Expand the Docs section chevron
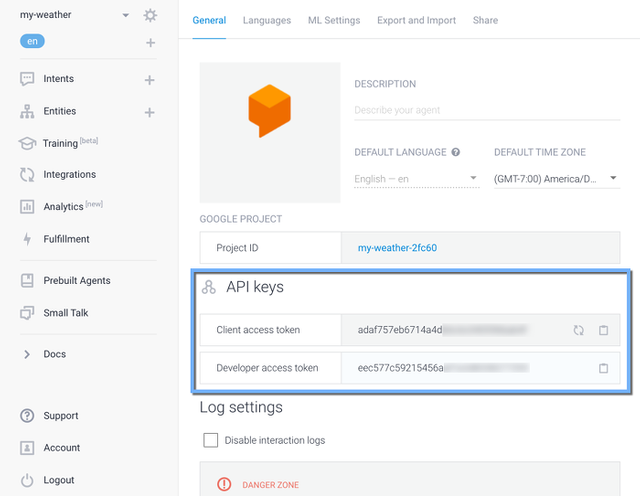 point(27,354)
